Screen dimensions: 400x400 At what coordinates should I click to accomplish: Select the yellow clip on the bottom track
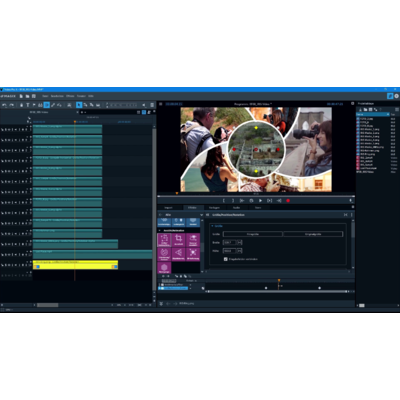[75, 265]
